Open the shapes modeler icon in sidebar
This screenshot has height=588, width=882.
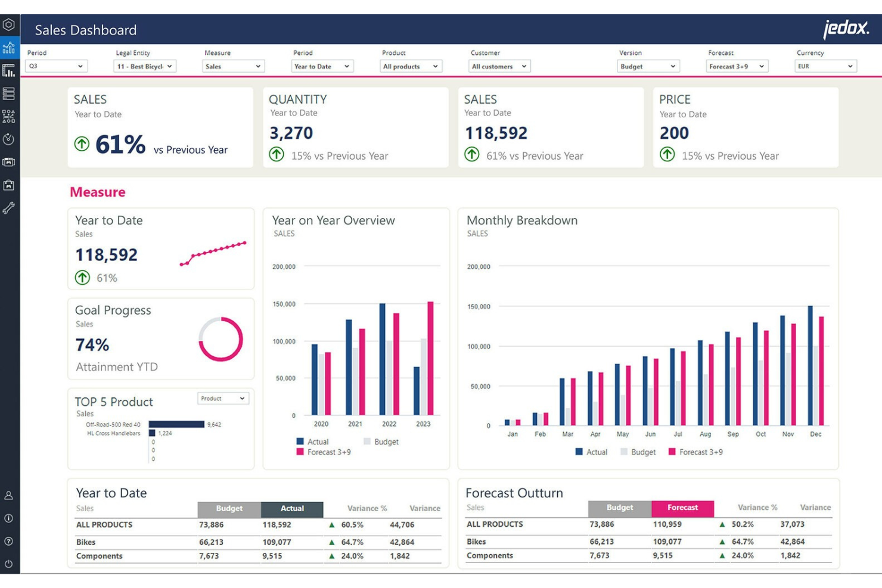pyautogui.click(x=9, y=116)
